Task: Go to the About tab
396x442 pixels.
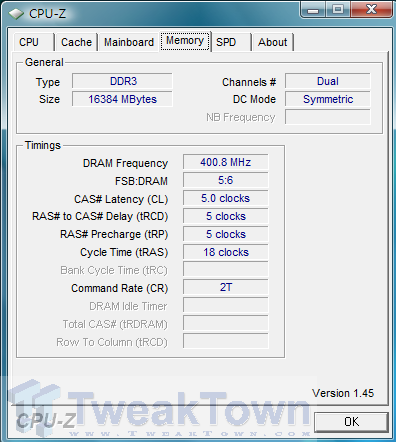Action: 272,42
